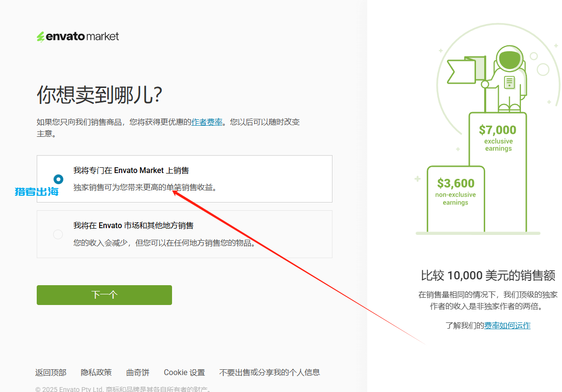Click 不要出售或分享我的个人信息 link

point(270,372)
